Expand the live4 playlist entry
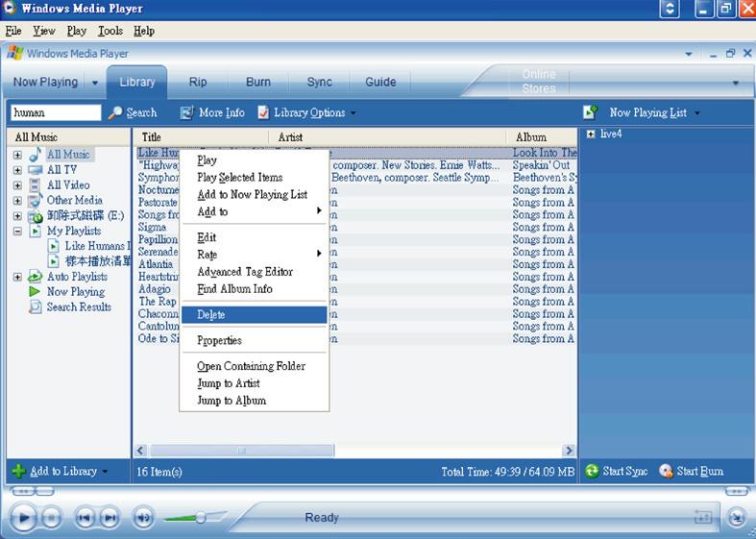This screenshot has height=539, width=756. (591, 134)
